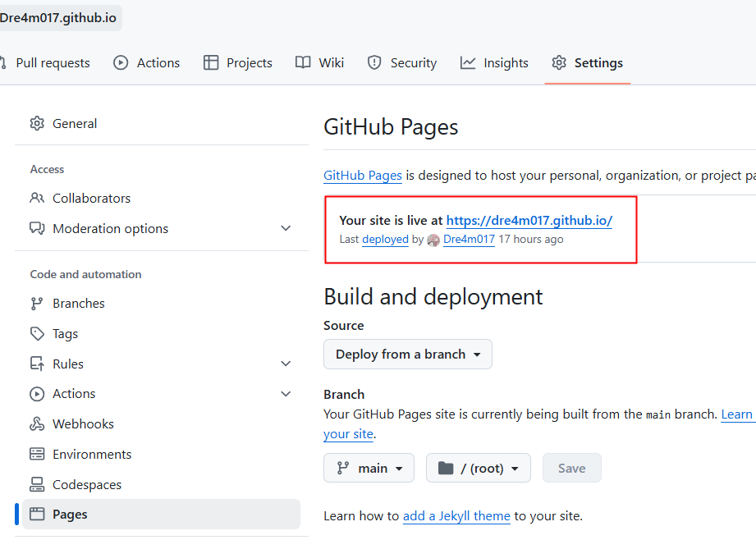756x540 pixels.
Task: Click the Webhooks icon
Action: point(37,423)
